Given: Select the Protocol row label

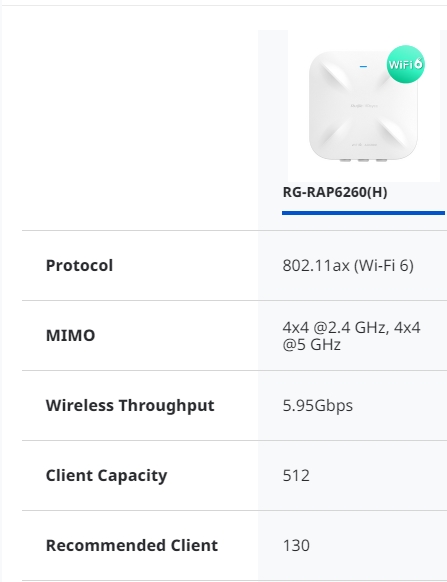Looking at the screenshot, I should [x=79, y=265].
